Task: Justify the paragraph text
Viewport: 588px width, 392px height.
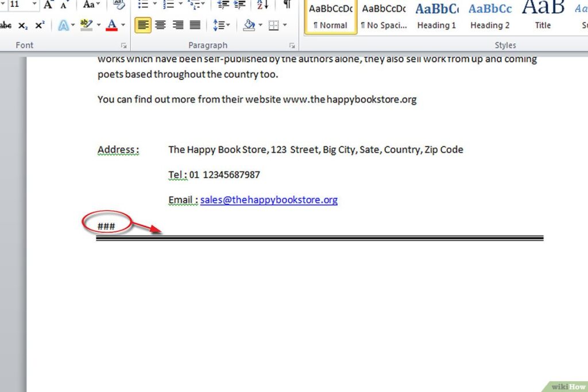Action: tap(195, 25)
